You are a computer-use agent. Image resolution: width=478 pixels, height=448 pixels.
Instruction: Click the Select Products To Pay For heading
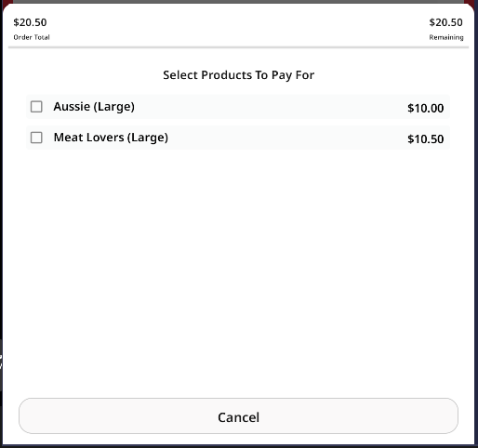238,75
